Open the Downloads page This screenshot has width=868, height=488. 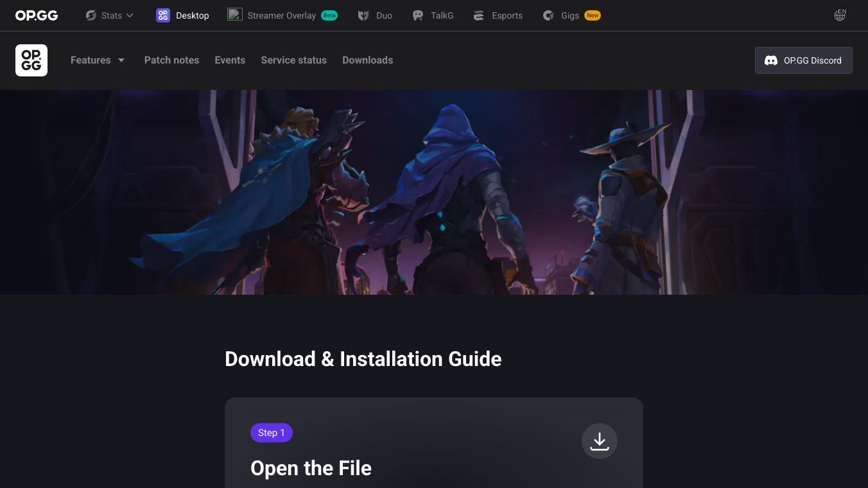367,60
